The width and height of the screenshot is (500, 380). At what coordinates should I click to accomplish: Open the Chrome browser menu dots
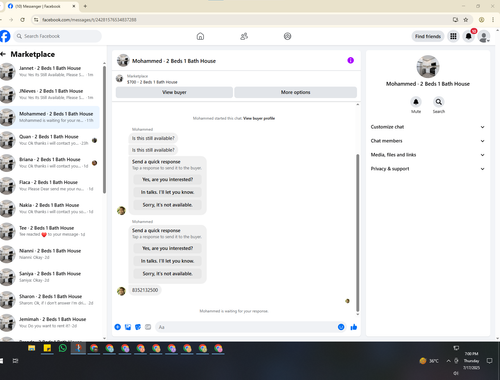pyautogui.click(x=493, y=20)
